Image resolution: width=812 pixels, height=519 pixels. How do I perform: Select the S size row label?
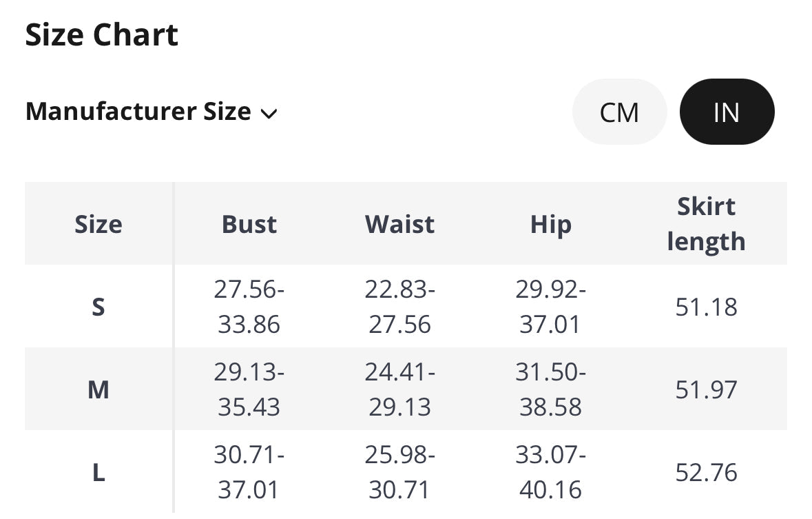point(98,307)
